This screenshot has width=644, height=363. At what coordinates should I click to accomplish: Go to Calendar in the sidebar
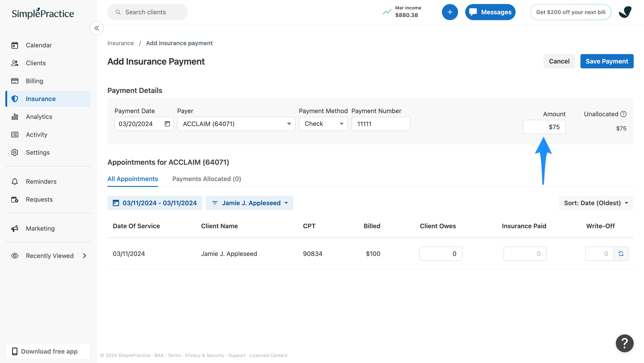[48, 45]
